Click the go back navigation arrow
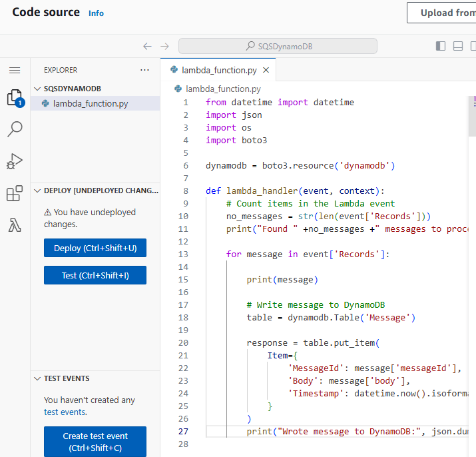476x457 pixels. coord(147,46)
